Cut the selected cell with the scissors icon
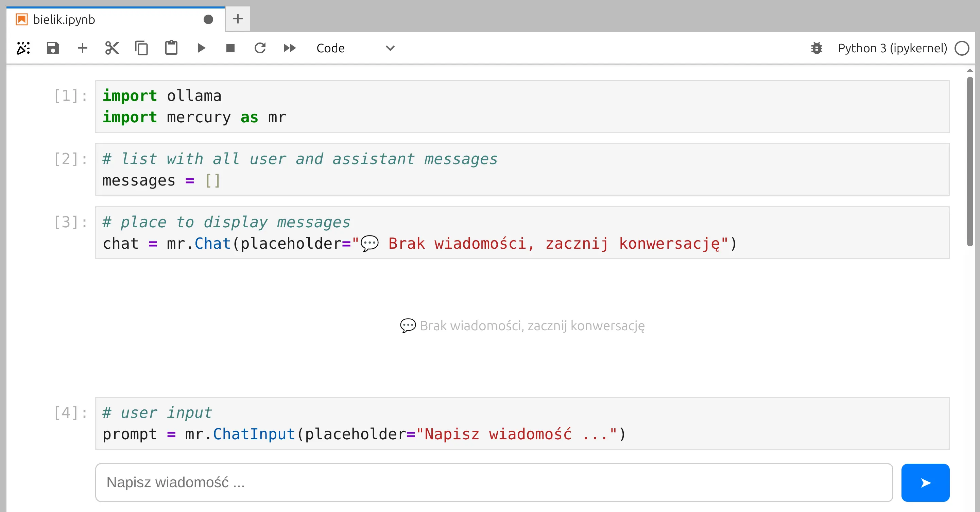The width and height of the screenshot is (980, 512). point(112,48)
